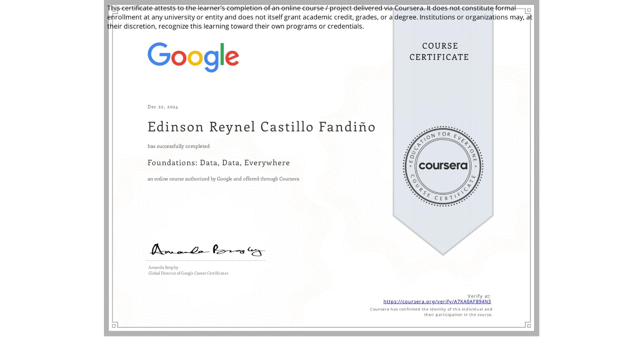This screenshot has width=644, height=337.
Task: Click 'an online course authorized by Google' line
Action: pyautogui.click(x=223, y=179)
